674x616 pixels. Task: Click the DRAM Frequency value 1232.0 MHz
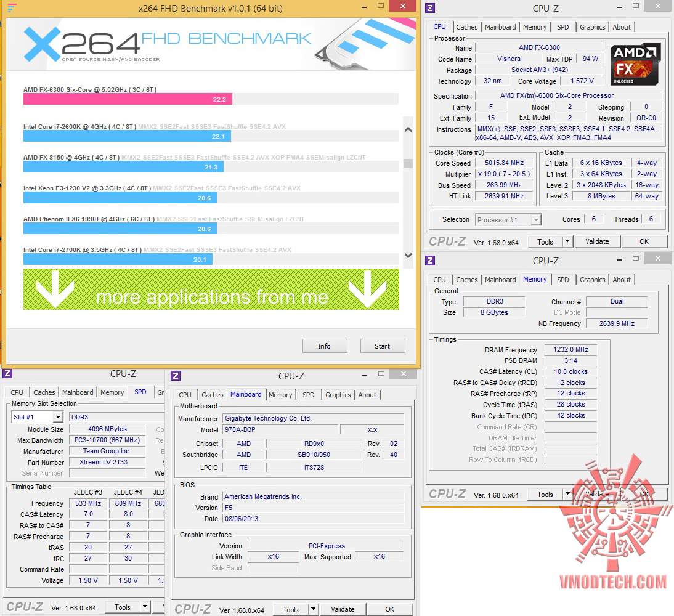click(570, 349)
